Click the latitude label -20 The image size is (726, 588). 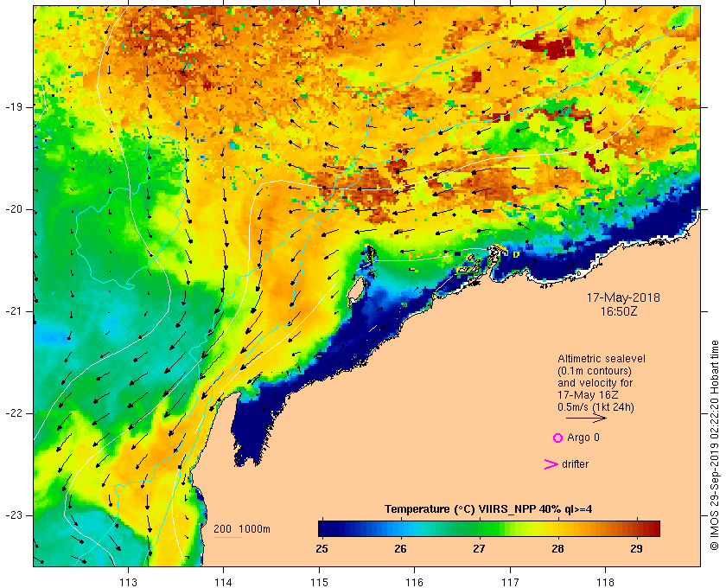[14, 209]
